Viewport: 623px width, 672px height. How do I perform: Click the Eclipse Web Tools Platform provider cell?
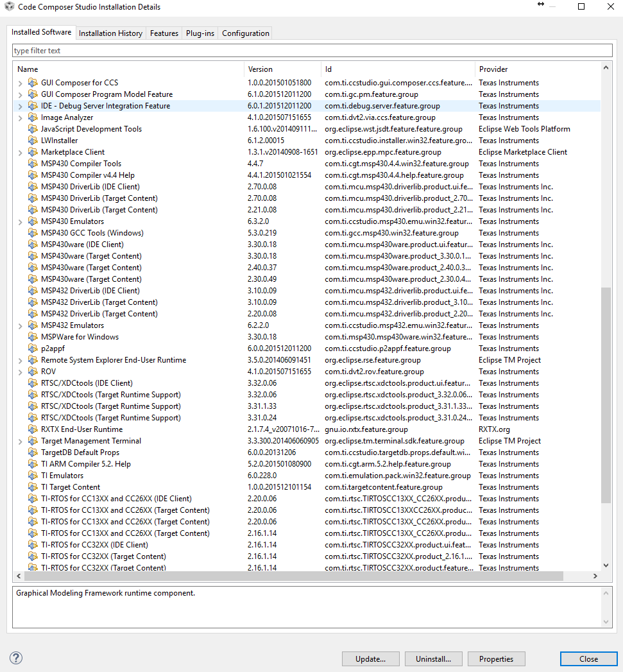[524, 128]
